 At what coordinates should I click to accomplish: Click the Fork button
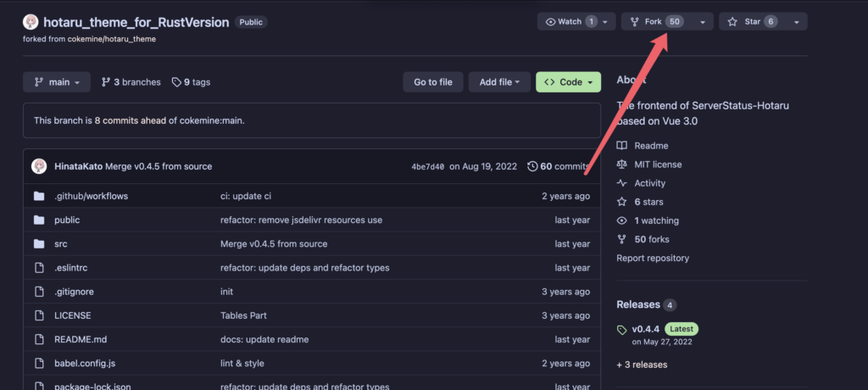click(x=658, y=21)
